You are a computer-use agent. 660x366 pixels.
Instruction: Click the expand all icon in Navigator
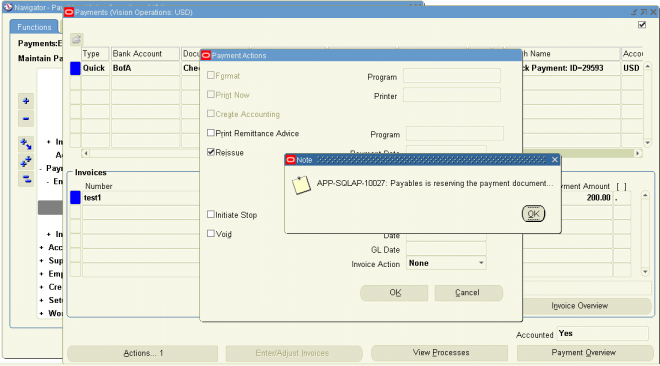point(26,162)
